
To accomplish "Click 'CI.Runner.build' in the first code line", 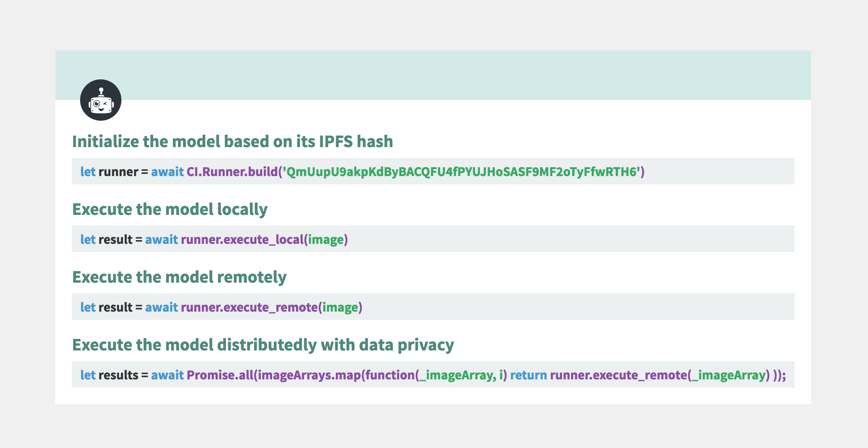I will 232,172.
